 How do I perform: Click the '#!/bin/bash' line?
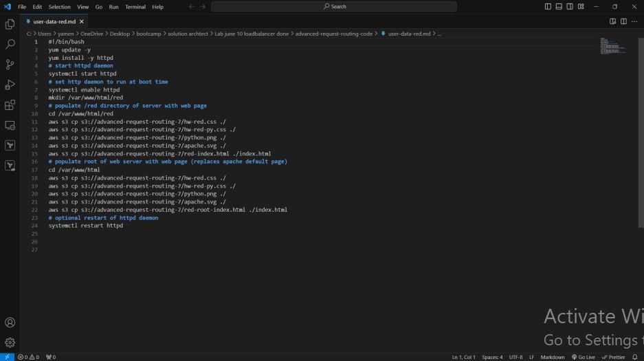coord(66,41)
